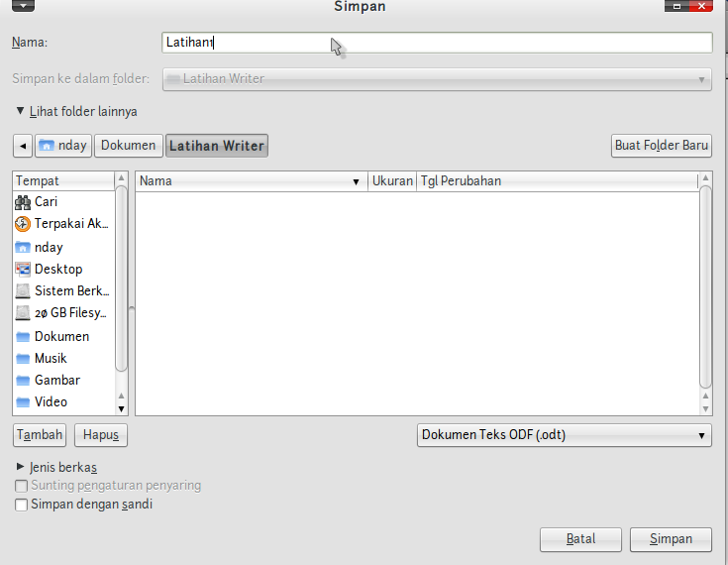Open the Dokumen Teks ODF file type dropdown

tap(565, 435)
